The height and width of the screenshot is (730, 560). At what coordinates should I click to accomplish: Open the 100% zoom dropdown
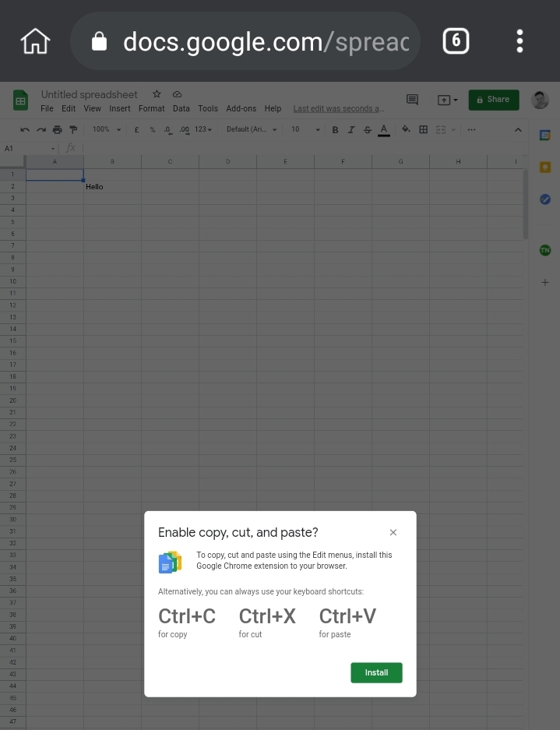coord(107,129)
